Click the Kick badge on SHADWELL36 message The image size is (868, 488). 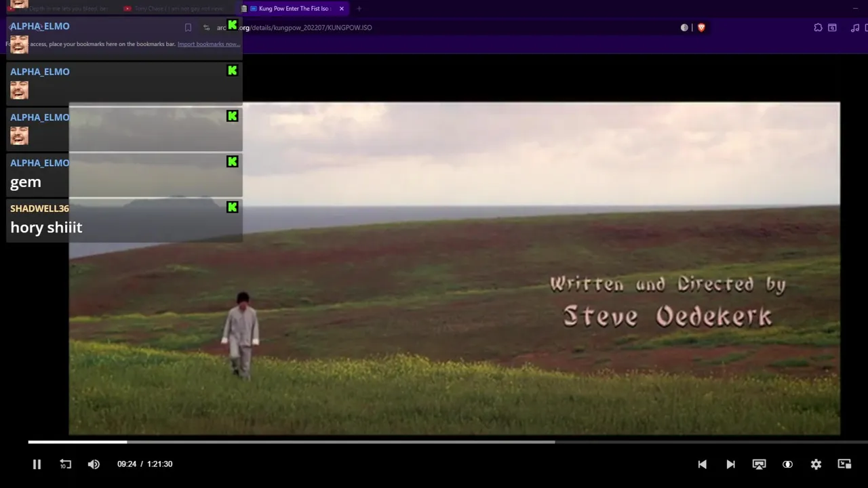pyautogui.click(x=233, y=207)
